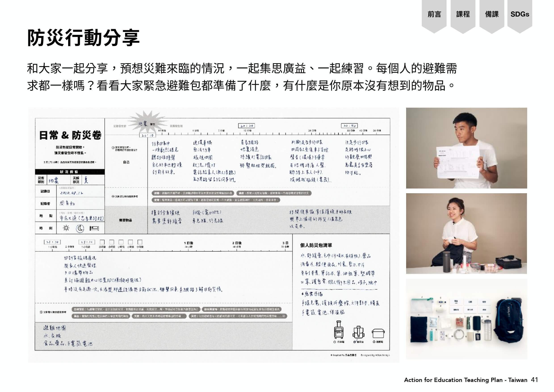Click the 其他 grey hint tag
Screen dimensions: 554x392
click(238, 316)
